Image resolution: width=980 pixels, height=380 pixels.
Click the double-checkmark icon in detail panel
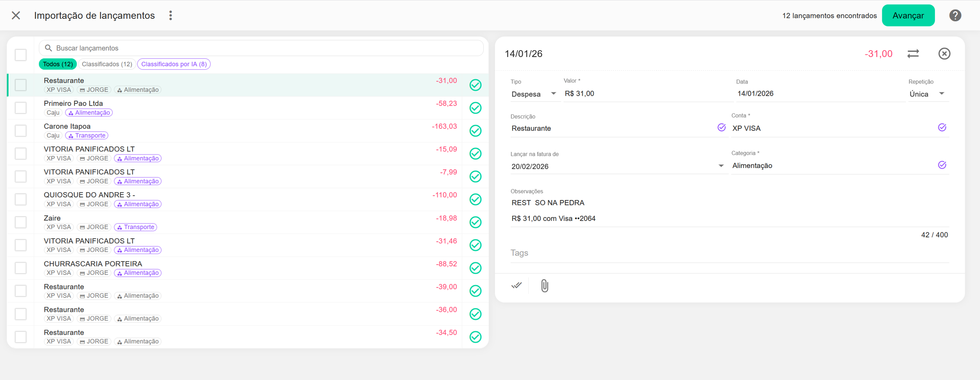[516, 286]
